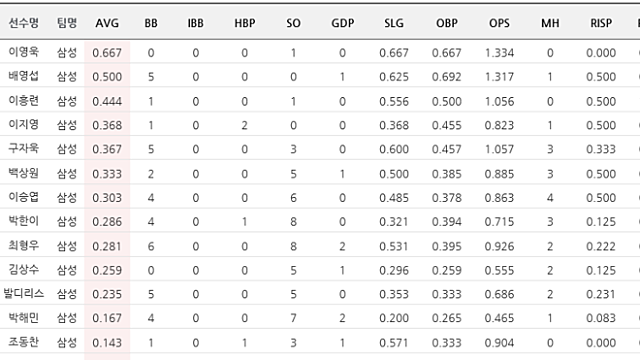Select player name 박해민
Image resolution: width=640 pixels, height=360 pixels.
24,317
